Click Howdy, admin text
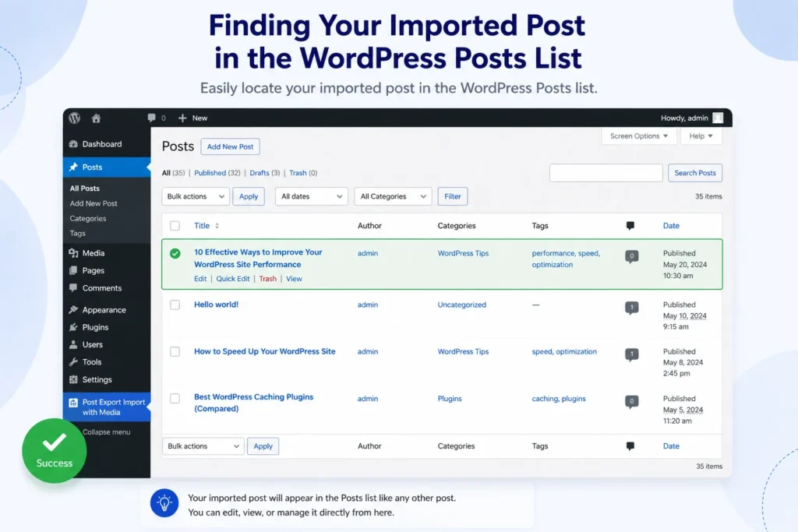The width and height of the screenshot is (798, 532). 684,118
